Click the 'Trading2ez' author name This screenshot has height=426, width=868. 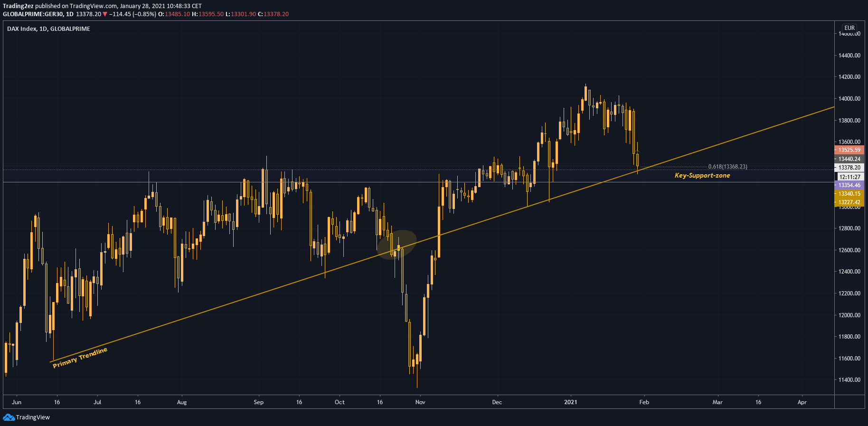(18, 6)
